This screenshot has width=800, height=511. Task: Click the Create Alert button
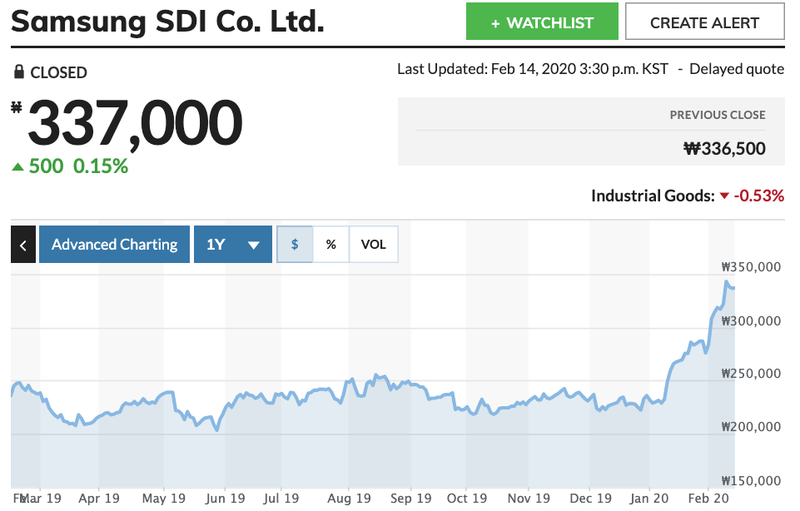(705, 21)
